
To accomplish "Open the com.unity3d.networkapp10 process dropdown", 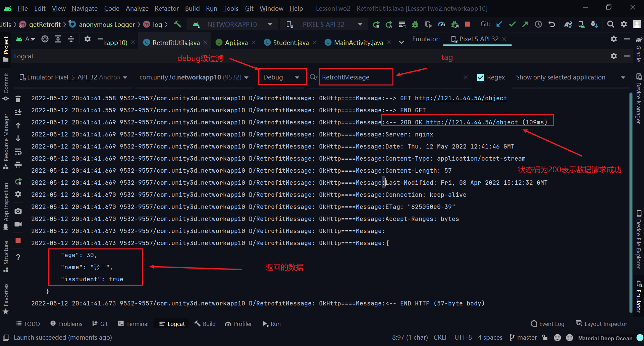I will [x=194, y=77].
